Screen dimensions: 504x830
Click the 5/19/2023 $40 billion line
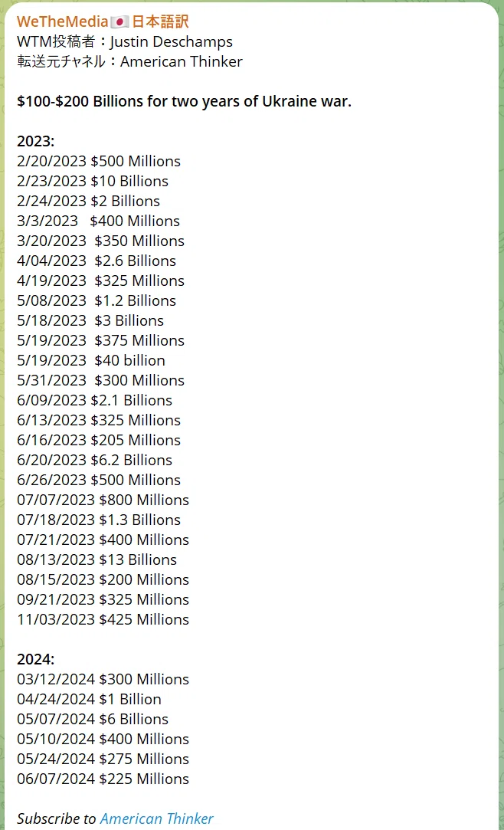point(91,360)
